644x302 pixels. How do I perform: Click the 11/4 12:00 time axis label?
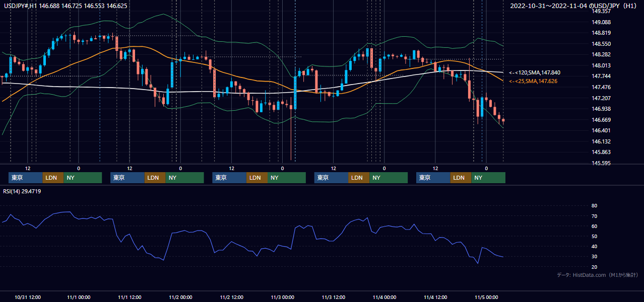pos(435,297)
